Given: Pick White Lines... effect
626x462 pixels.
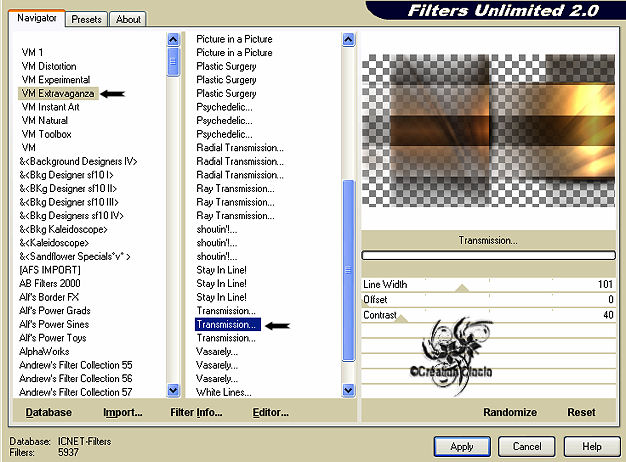Looking at the screenshot, I should coord(225,391).
